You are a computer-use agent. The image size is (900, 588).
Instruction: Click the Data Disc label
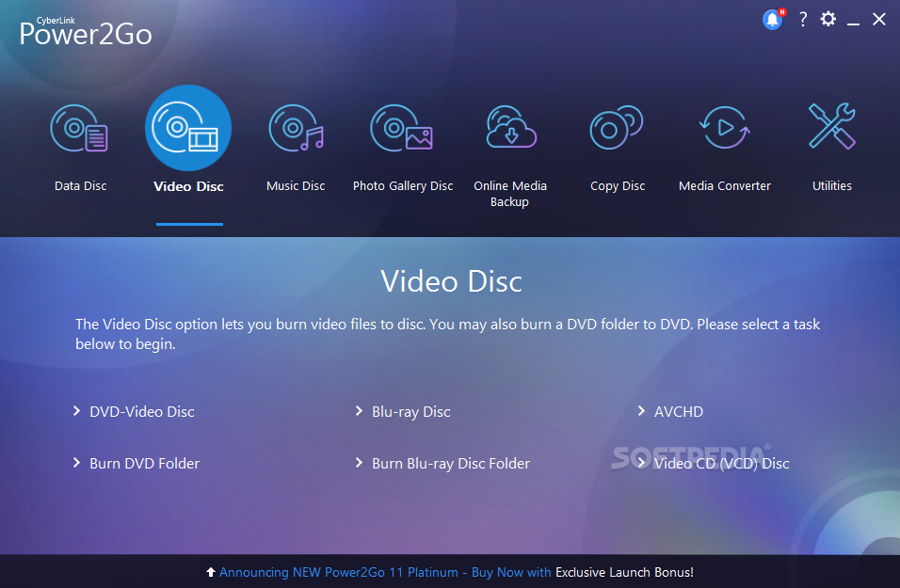coord(80,186)
